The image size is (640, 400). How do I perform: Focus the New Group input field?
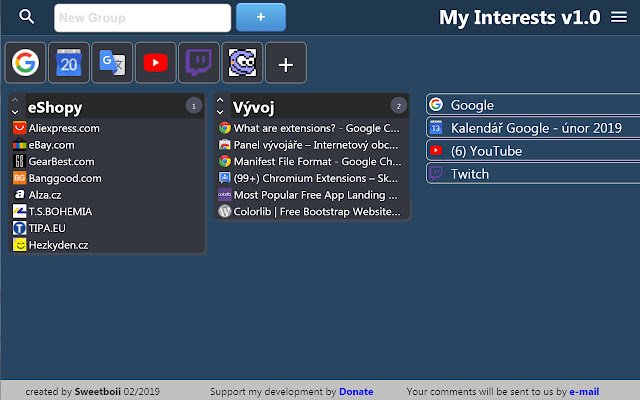(x=142, y=18)
